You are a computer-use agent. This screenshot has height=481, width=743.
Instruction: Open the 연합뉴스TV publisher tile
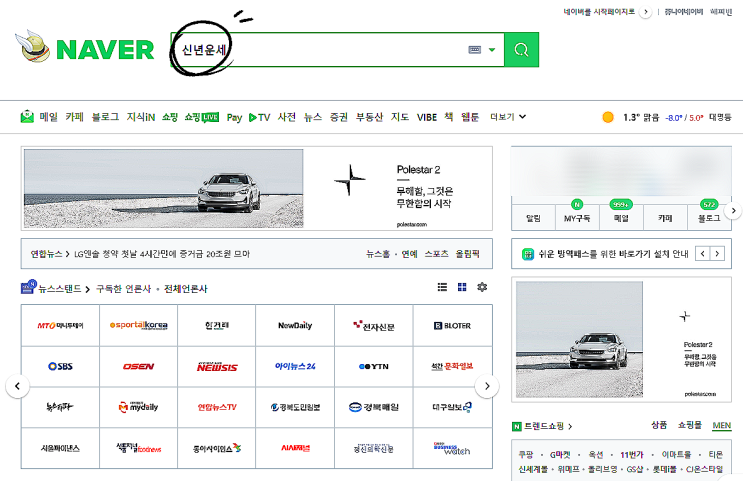tap(217, 407)
